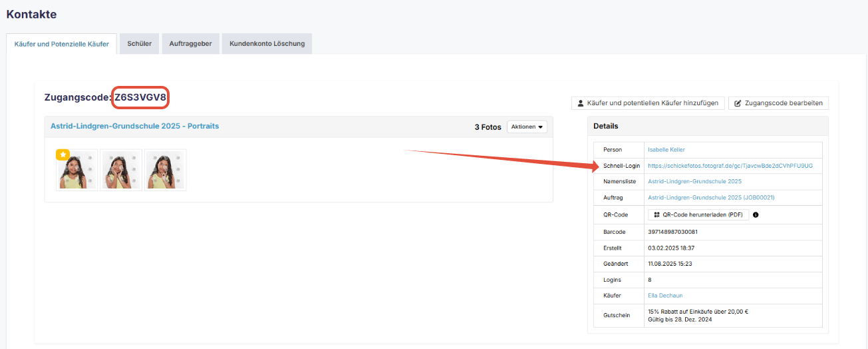This screenshot has height=349, width=868.
Task: Select the first starred portrait thumbnail
Action: click(76, 170)
